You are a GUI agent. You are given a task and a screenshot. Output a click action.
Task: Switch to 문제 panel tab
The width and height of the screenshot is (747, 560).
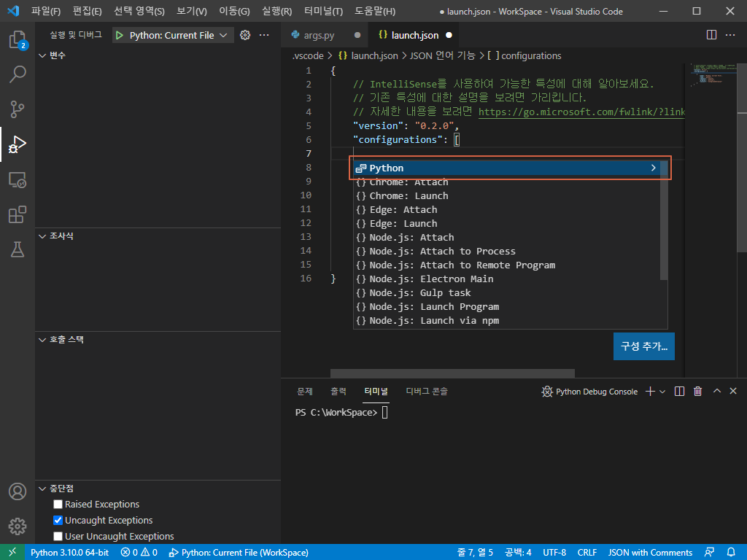coord(305,391)
